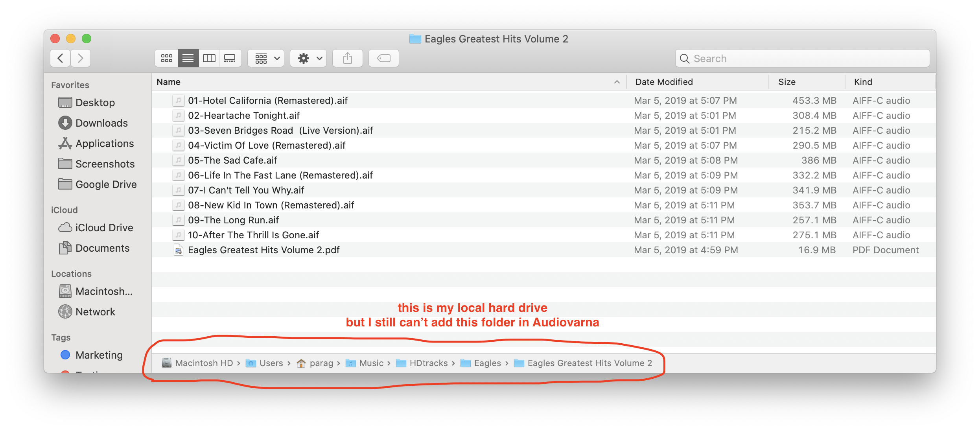The width and height of the screenshot is (980, 431).
Task: Select the Eagles Greatest Hits Volume 2.pdf file
Action: 263,250
